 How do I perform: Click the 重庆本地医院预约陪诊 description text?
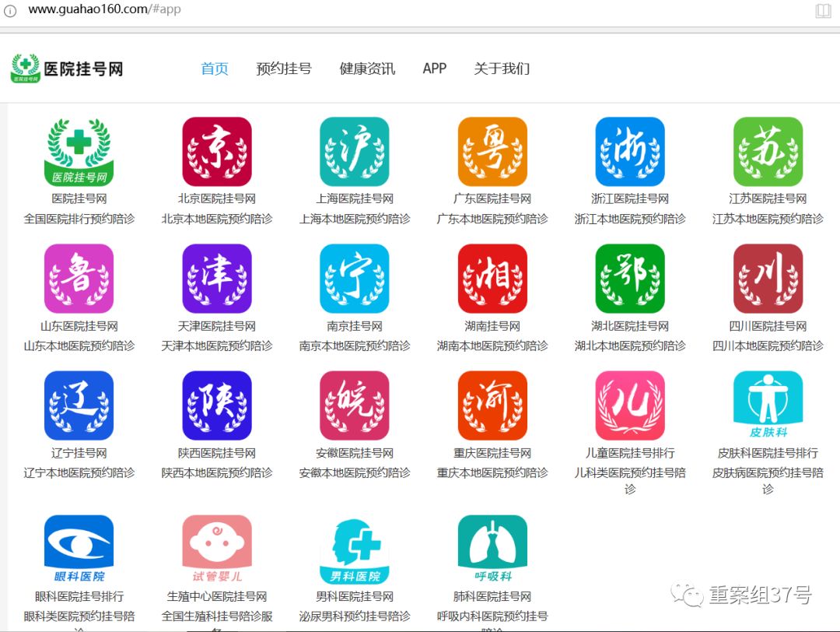click(492, 472)
